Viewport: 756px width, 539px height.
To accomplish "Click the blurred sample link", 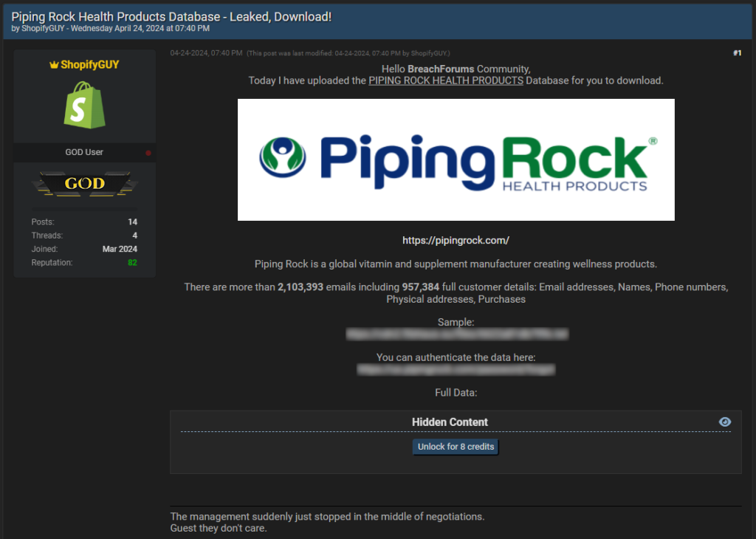I will click(x=457, y=334).
